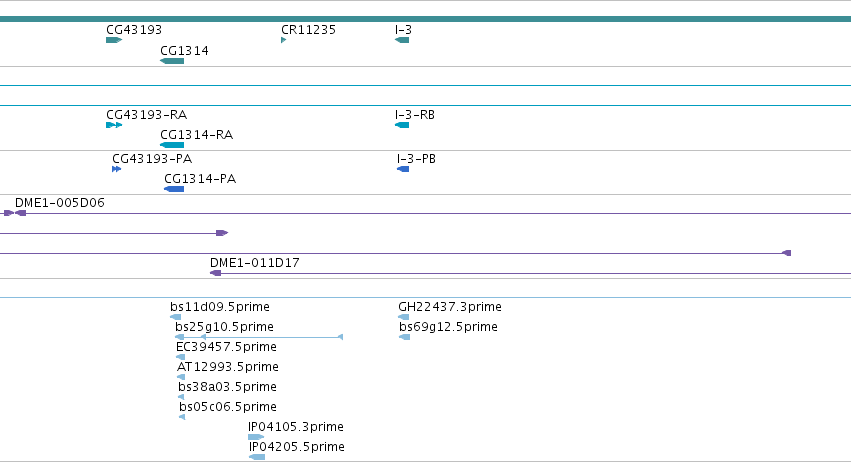Click the CG1314-PA protein glyph
851x462 pixels.
[x=174, y=189]
